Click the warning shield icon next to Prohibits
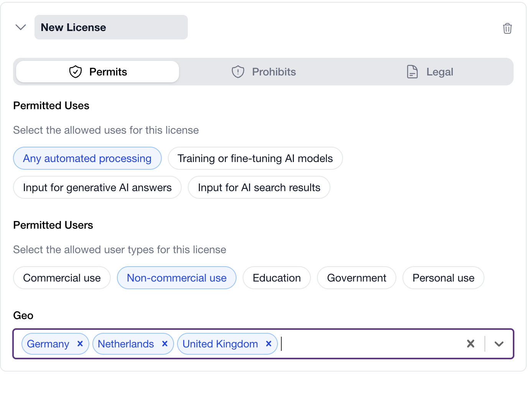The width and height of the screenshot is (532, 393). click(238, 72)
